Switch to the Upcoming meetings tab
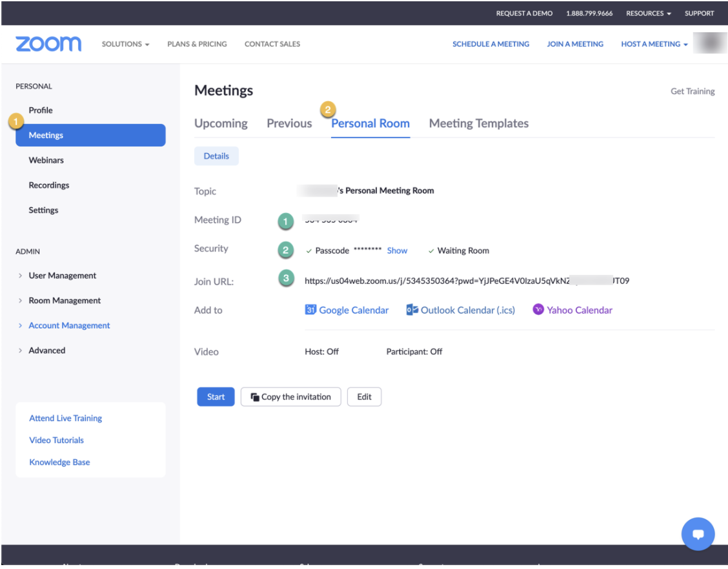Viewport: 728px width, 569px height. point(221,124)
